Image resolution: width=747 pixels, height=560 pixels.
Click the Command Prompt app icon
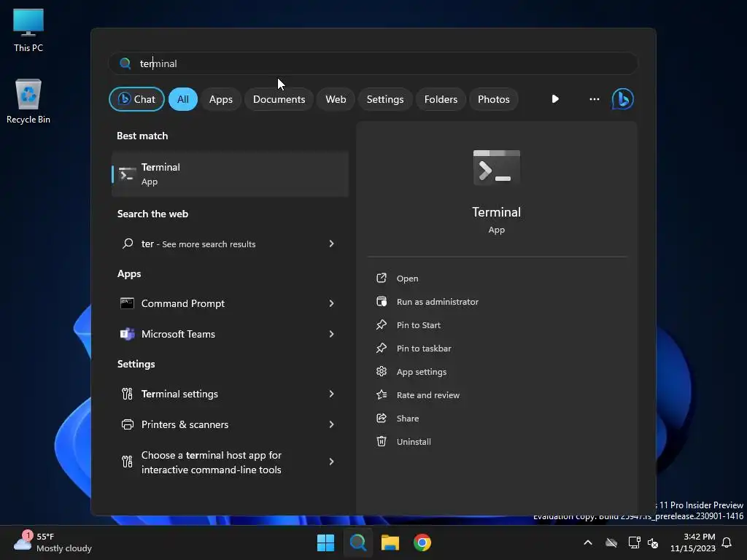click(x=127, y=303)
